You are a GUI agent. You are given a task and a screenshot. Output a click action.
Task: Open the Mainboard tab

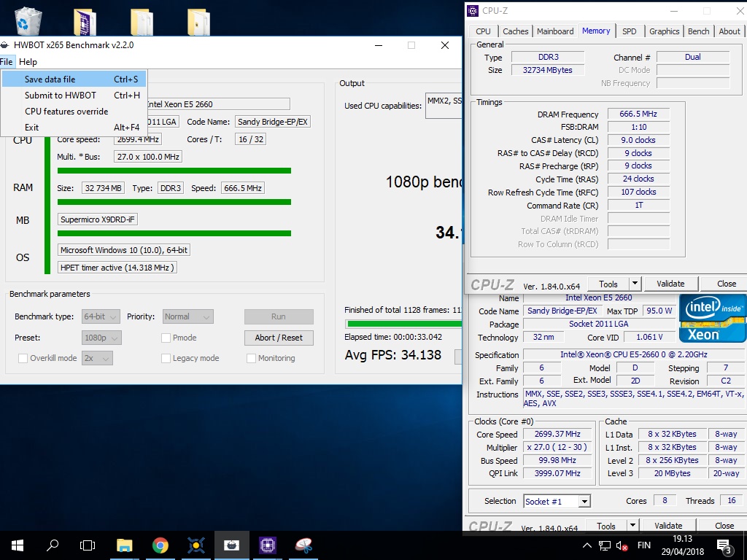pyautogui.click(x=555, y=31)
